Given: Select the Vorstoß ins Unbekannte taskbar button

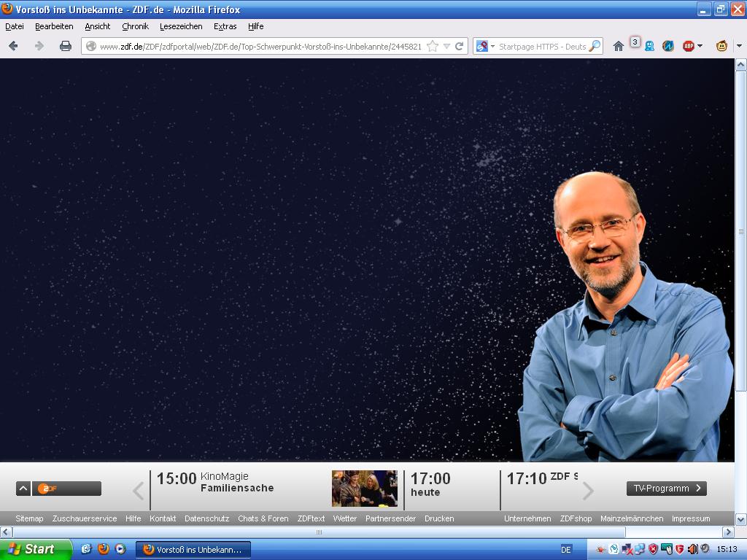Looking at the screenshot, I should tap(193, 550).
